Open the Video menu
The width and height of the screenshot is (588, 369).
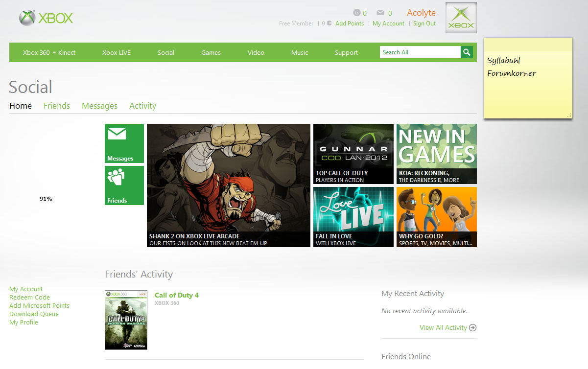click(x=256, y=52)
